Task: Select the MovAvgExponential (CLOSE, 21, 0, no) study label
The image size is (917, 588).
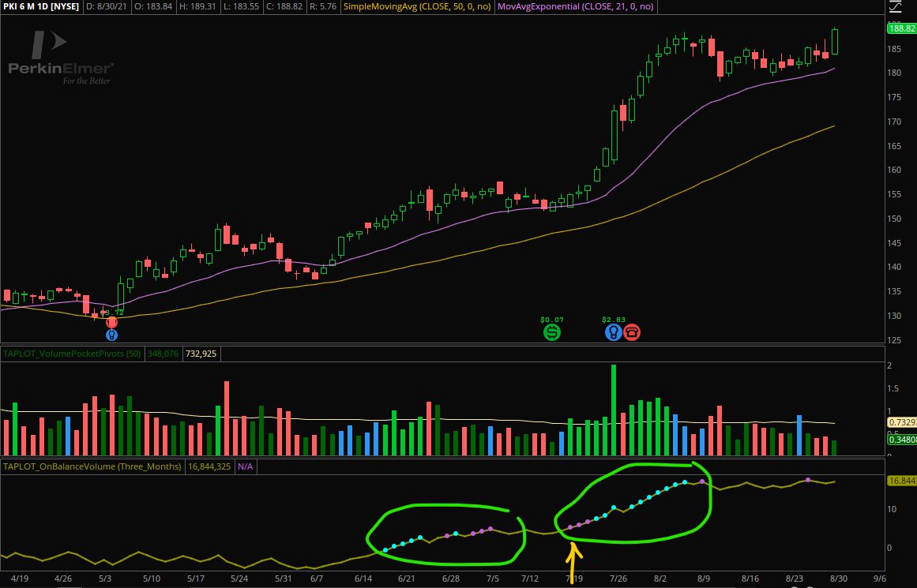Action: [x=576, y=6]
